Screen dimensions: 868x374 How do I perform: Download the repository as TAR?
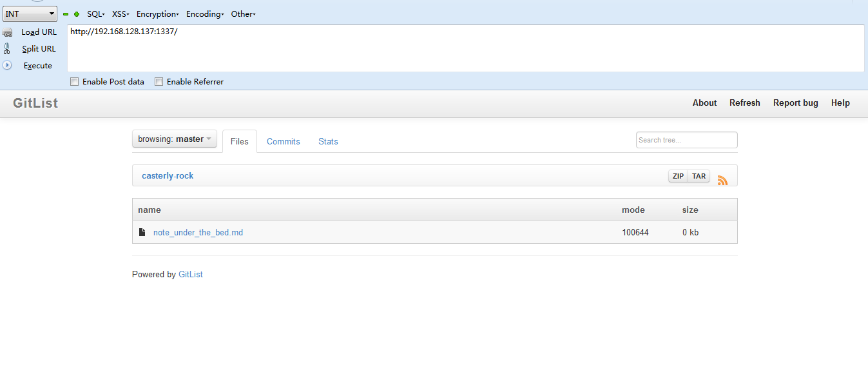pyautogui.click(x=699, y=176)
